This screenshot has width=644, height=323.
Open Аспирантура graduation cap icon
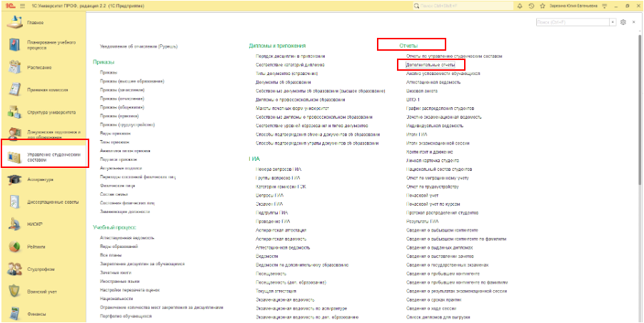click(x=14, y=179)
